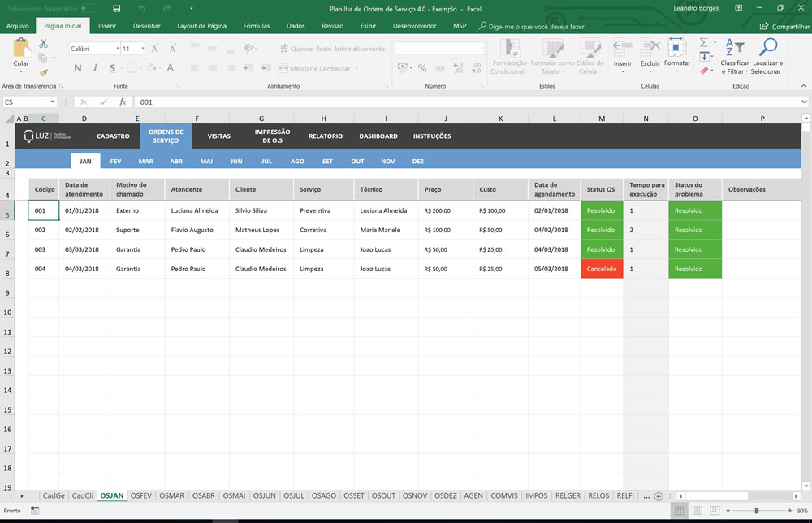Click the percent style icon
The width and height of the screenshot is (812, 523).
click(422, 68)
